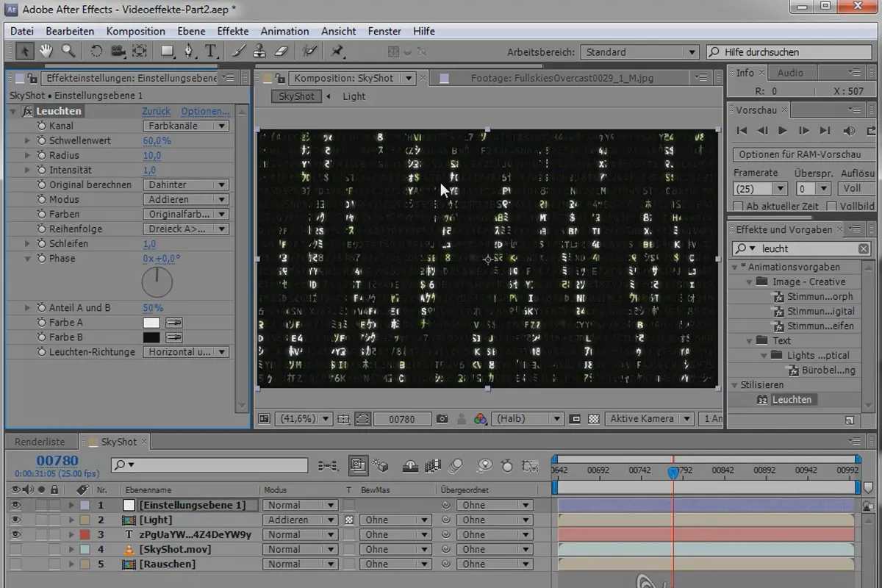This screenshot has width=882, height=588.
Task: Click the Farbe A white color swatch
Action: tap(151, 323)
